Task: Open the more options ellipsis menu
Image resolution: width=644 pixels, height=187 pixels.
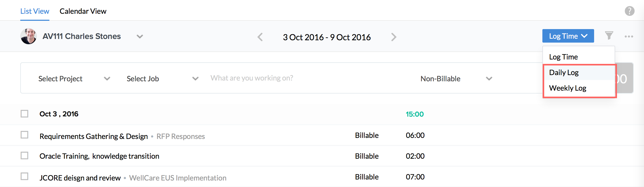Action: [x=629, y=36]
